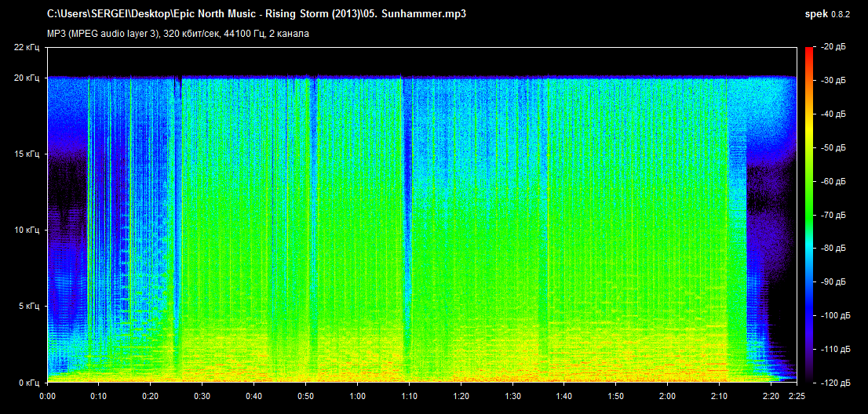Click the 5 kHz frequency label

click(x=29, y=307)
